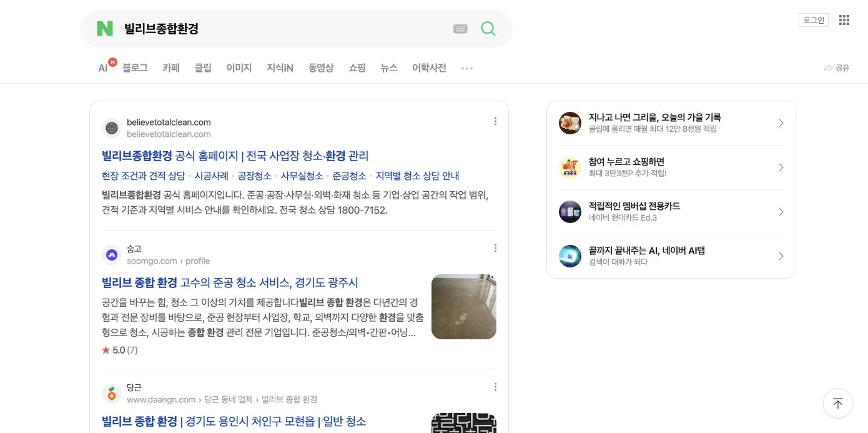The width and height of the screenshot is (868, 433).
Task: Open the 준공청소 sublink
Action: (x=349, y=176)
